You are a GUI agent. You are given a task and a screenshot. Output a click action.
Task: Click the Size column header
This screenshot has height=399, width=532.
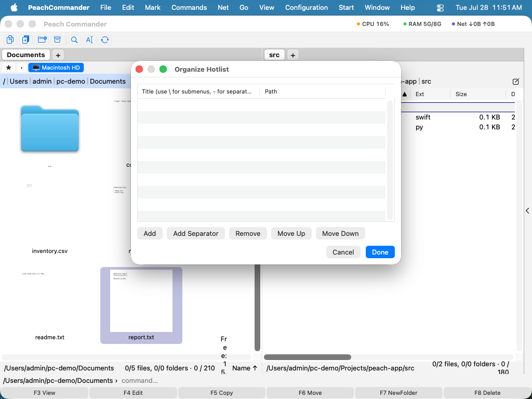(478, 95)
